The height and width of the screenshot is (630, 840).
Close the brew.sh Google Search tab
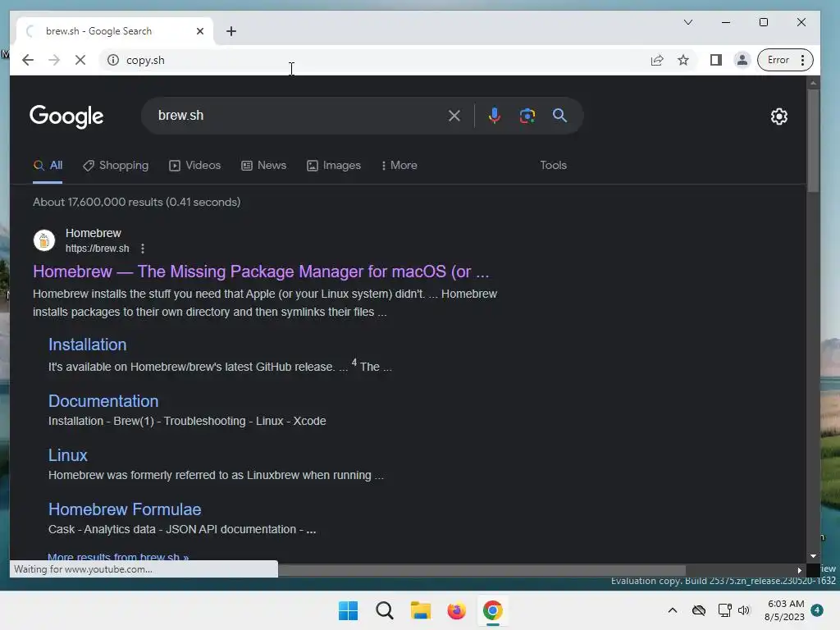point(200,31)
